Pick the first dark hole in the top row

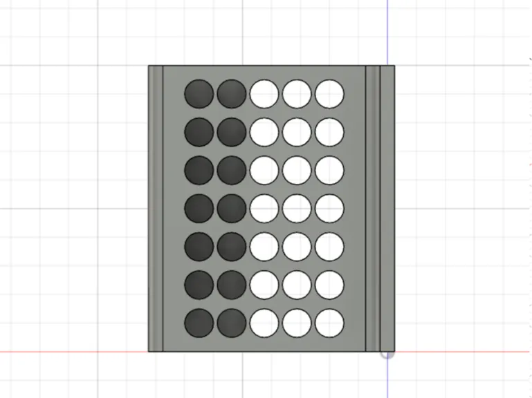pyautogui.click(x=199, y=94)
